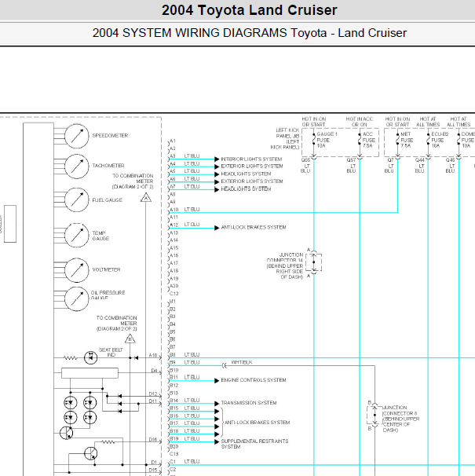Image resolution: width=475 pixels, height=476 pixels.
Task: Click the fuel gauge symbol
Action: pos(76,200)
